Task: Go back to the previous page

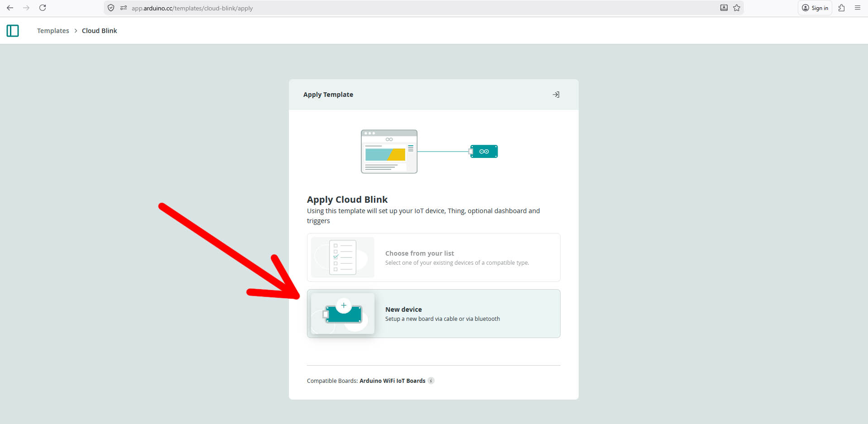Action: coord(10,8)
